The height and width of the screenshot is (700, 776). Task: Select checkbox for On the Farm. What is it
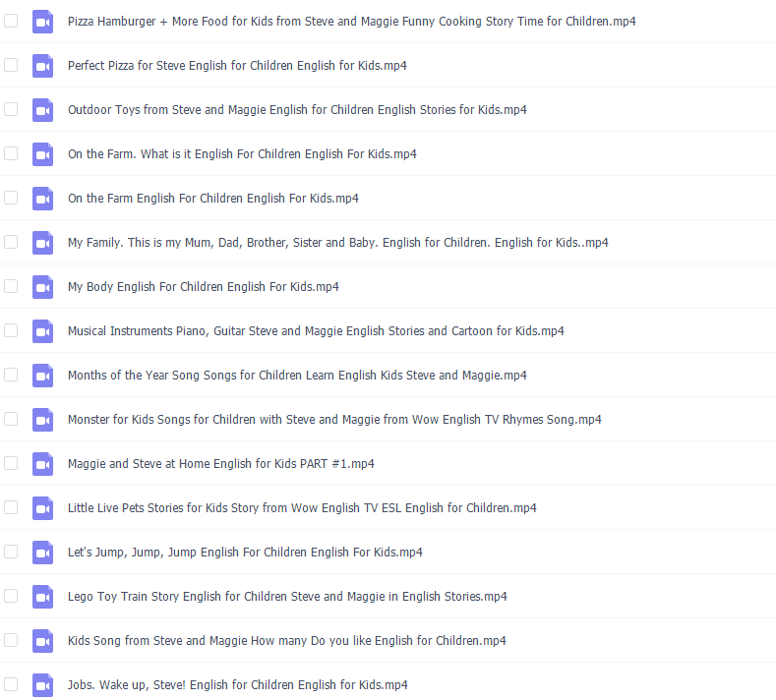pyautogui.click(x=11, y=153)
